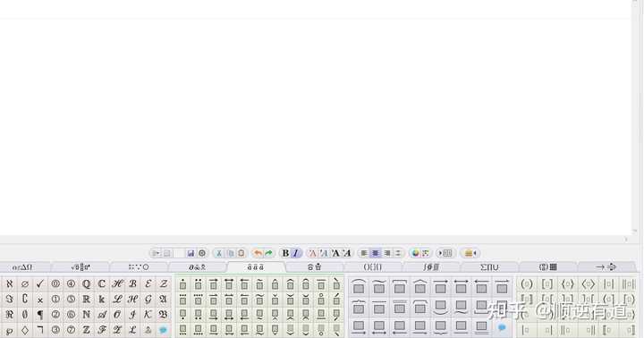Insert the absolute value |▫| template
Viewport: 644px width, 338px height.
pos(608,283)
